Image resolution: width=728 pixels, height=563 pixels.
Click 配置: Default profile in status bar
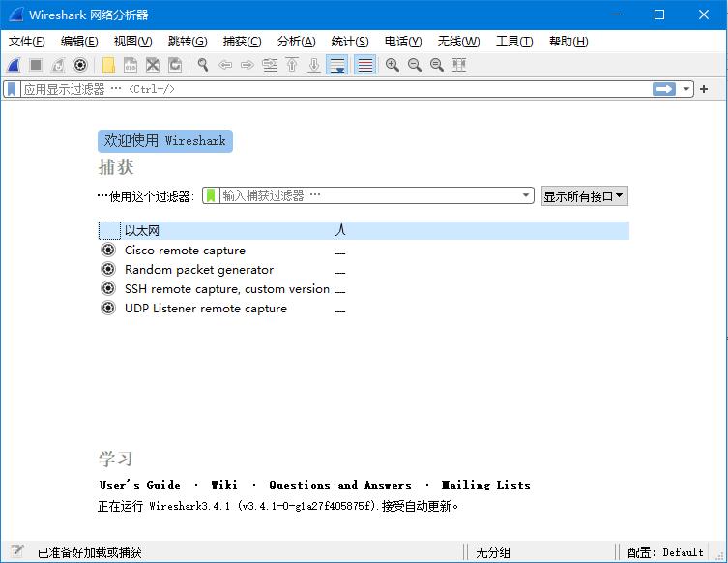[x=665, y=552]
